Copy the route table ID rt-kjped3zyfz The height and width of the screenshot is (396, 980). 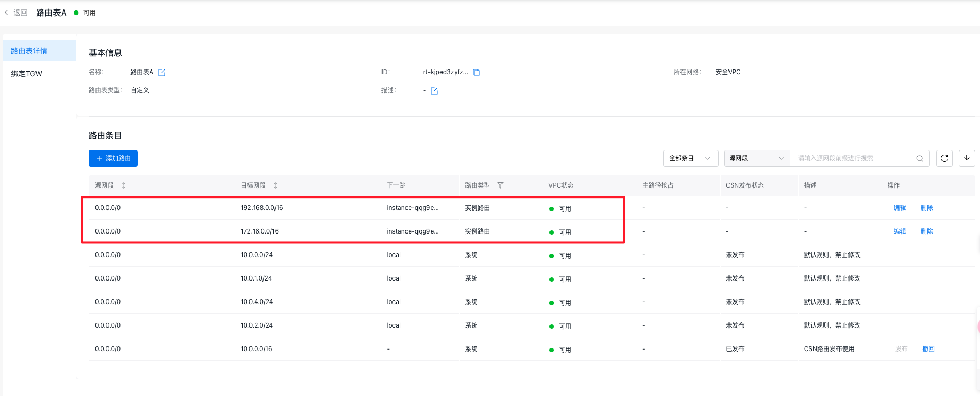pos(476,73)
